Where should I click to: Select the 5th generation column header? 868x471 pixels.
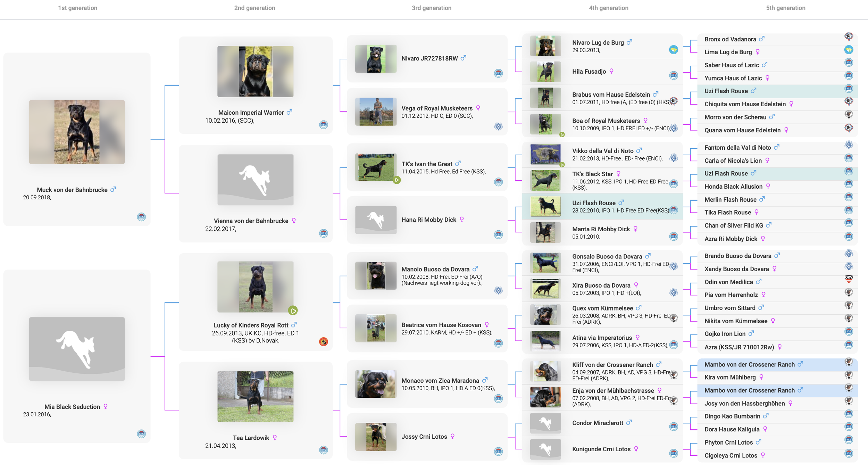tap(785, 8)
